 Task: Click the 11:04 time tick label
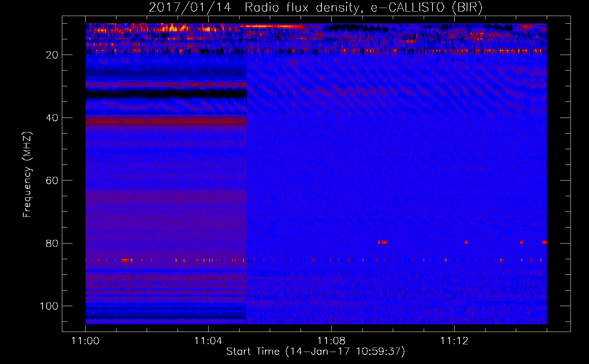208,341
